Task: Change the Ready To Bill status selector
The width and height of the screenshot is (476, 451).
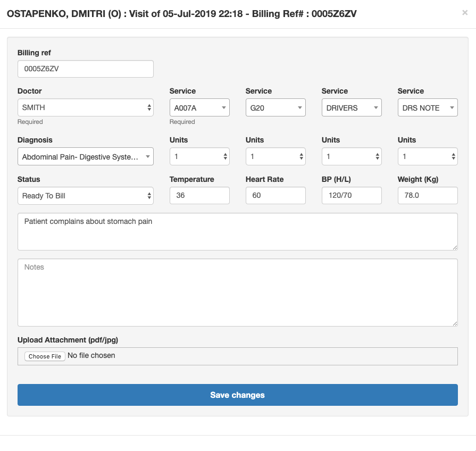Action: pyautogui.click(x=86, y=196)
